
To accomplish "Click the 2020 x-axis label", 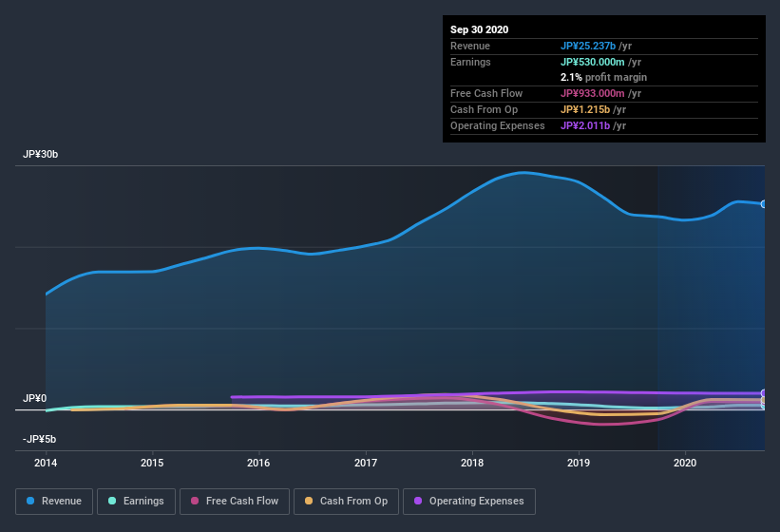I will [x=684, y=463].
